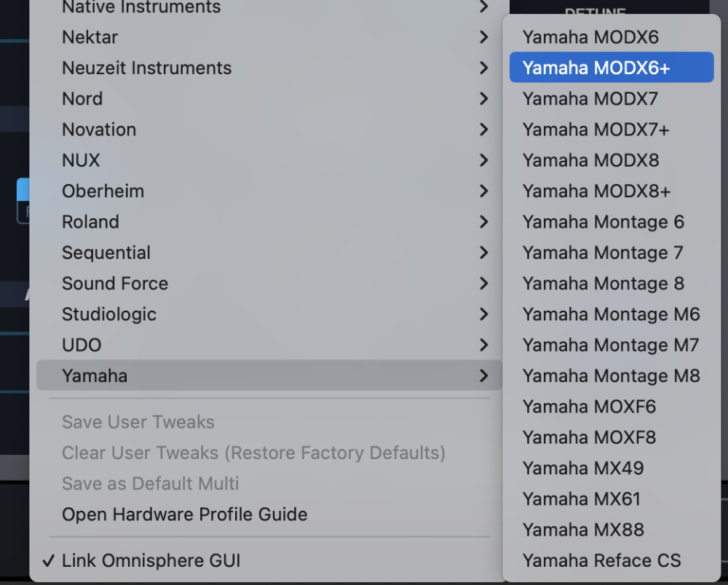Screen dimensions: 728x585
Task: Expand the Studiologic submenu chevron
Action: tap(483, 314)
